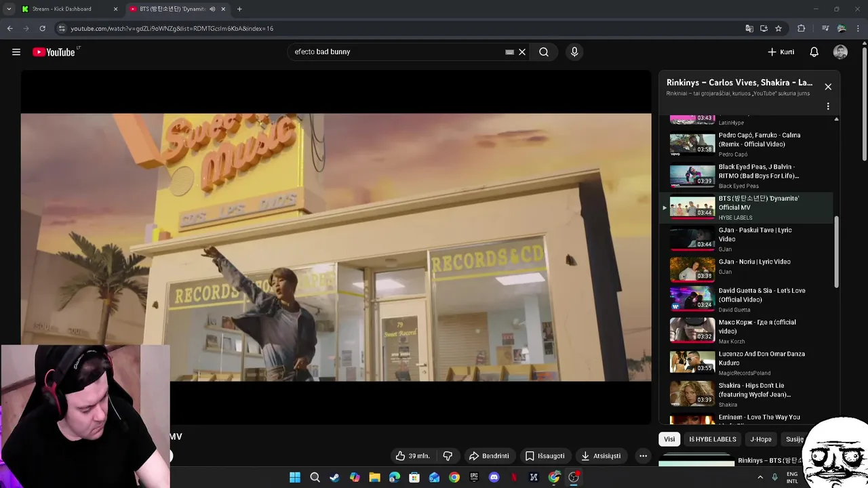Translate this page icon in address bar
This screenshot has width=868, height=488.
(x=749, y=28)
